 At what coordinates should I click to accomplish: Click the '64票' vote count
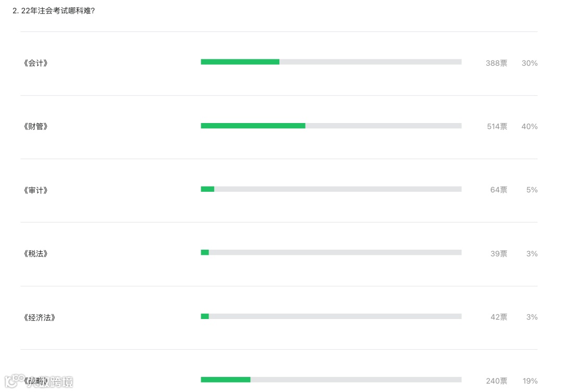click(x=498, y=190)
